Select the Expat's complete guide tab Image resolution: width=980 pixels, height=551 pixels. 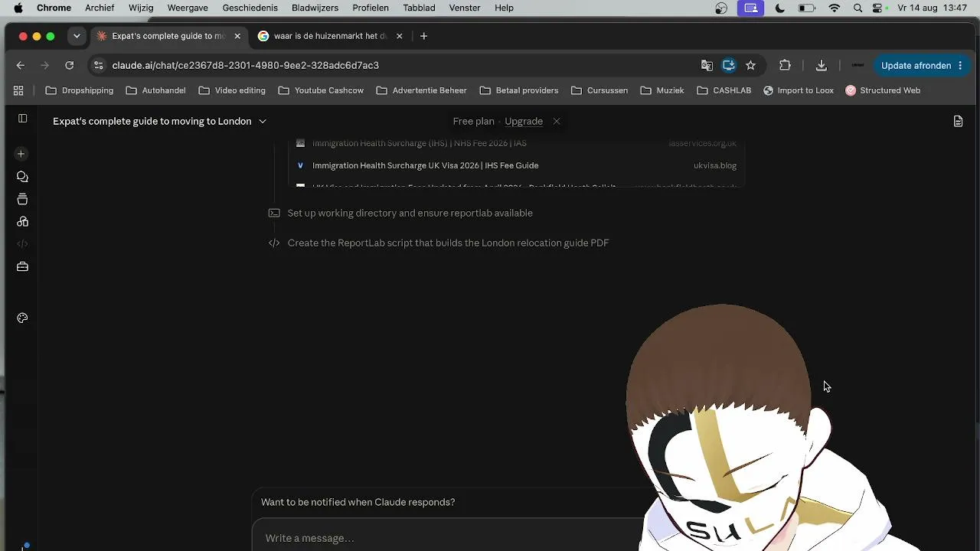click(168, 36)
